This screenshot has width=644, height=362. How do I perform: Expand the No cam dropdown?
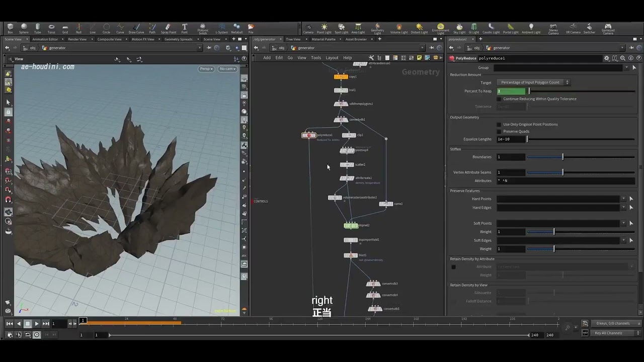tap(227, 69)
